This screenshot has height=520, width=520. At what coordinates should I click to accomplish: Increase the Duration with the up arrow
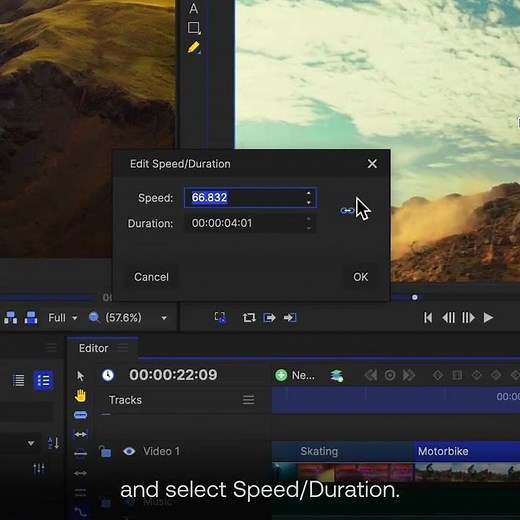click(308, 219)
